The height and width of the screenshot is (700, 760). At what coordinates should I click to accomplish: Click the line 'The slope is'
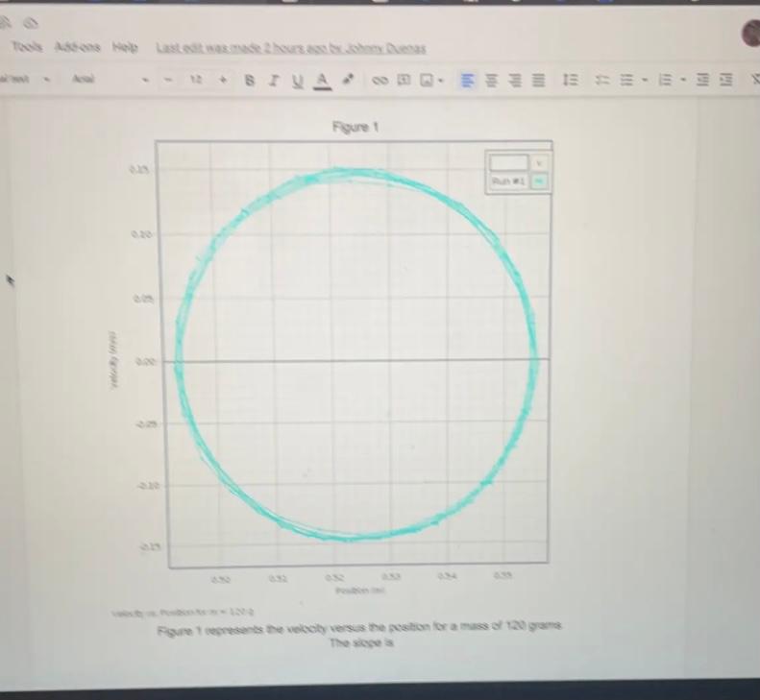point(361,642)
